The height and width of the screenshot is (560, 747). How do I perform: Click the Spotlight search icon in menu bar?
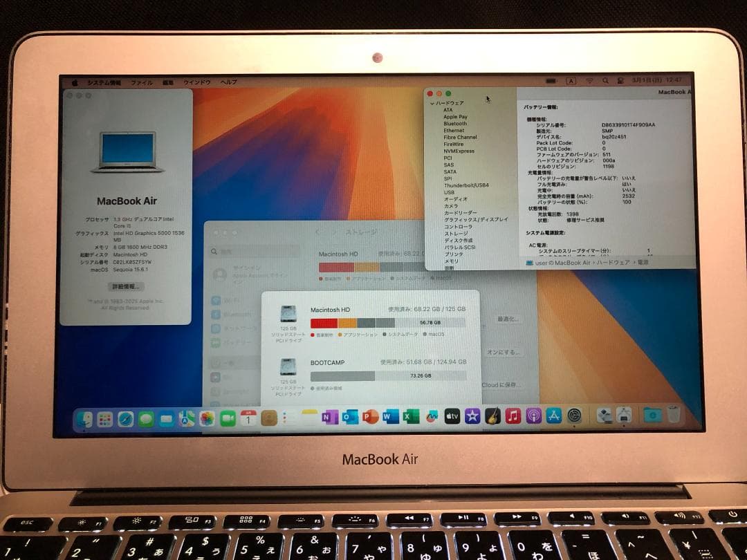(x=605, y=81)
